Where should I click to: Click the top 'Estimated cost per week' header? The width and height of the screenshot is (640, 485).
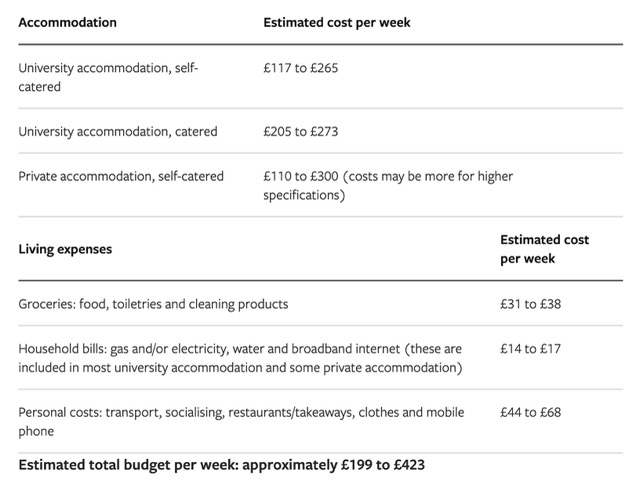coord(336,22)
